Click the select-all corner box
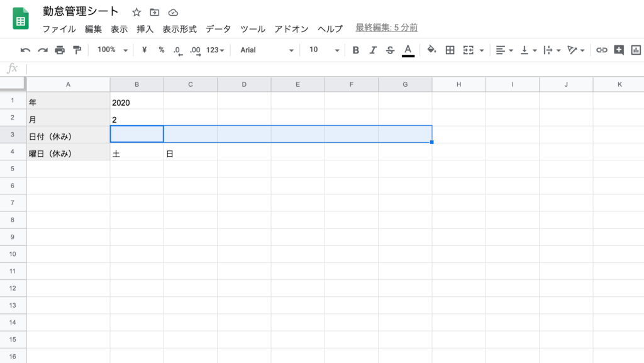 pyautogui.click(x=13, y=84)
